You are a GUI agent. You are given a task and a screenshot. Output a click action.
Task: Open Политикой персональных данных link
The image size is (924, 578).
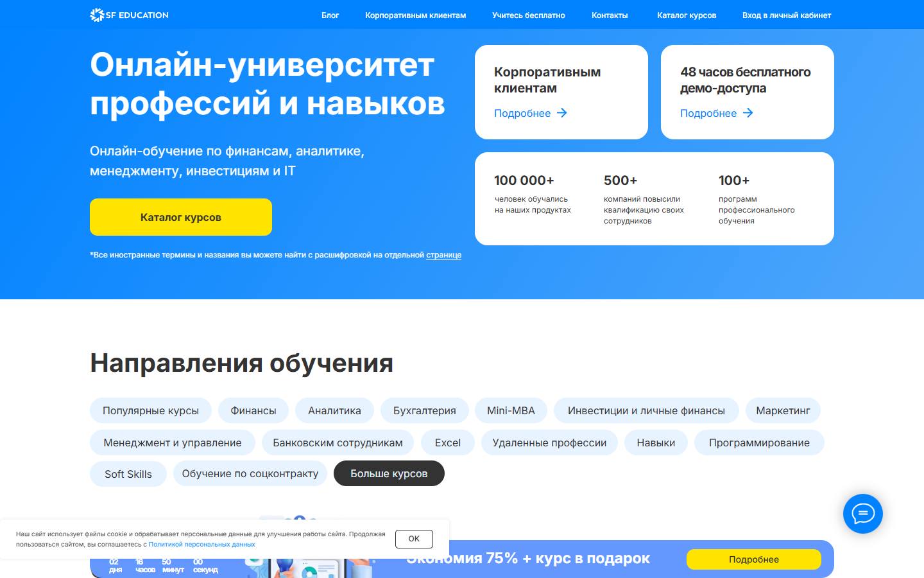click(x=202, y=545)
